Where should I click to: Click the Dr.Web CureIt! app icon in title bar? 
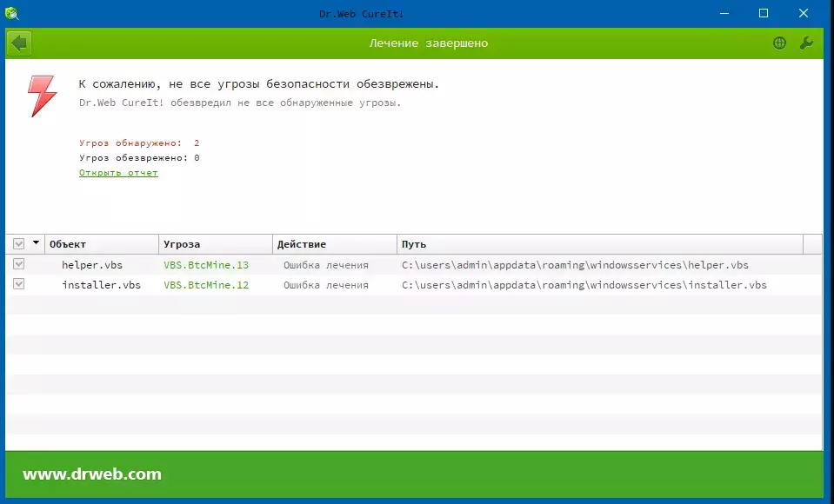[x=11, y=13]
